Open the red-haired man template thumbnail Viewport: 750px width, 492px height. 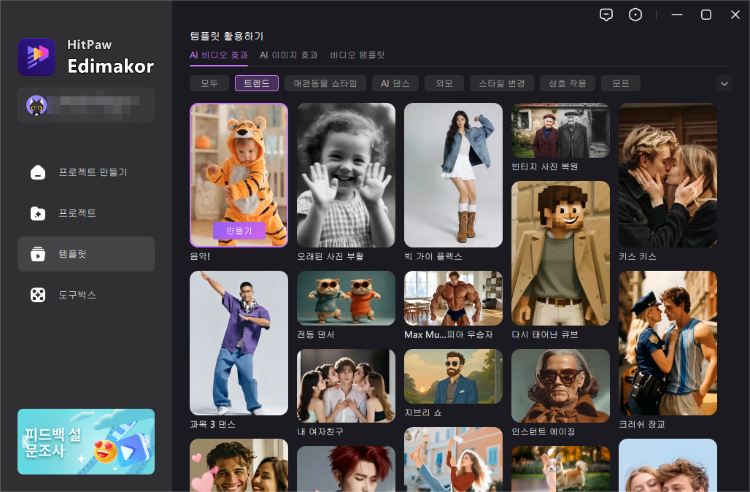coord(346,469)
